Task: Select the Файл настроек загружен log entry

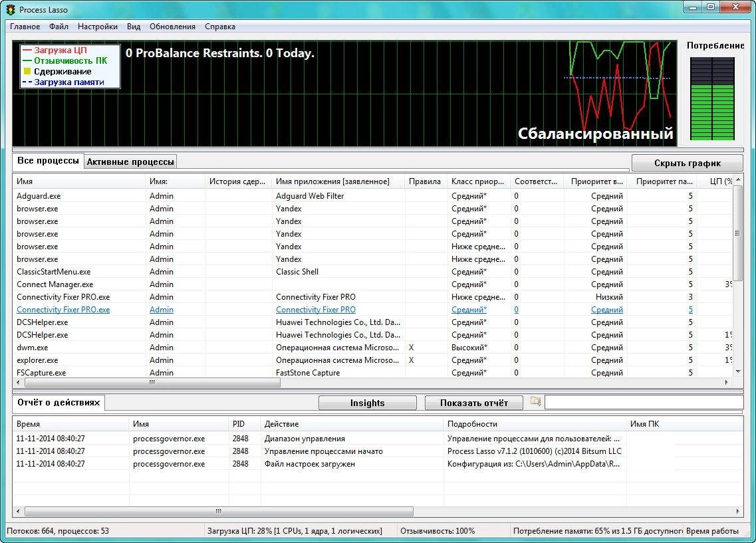Action: (x=378, y=464)
